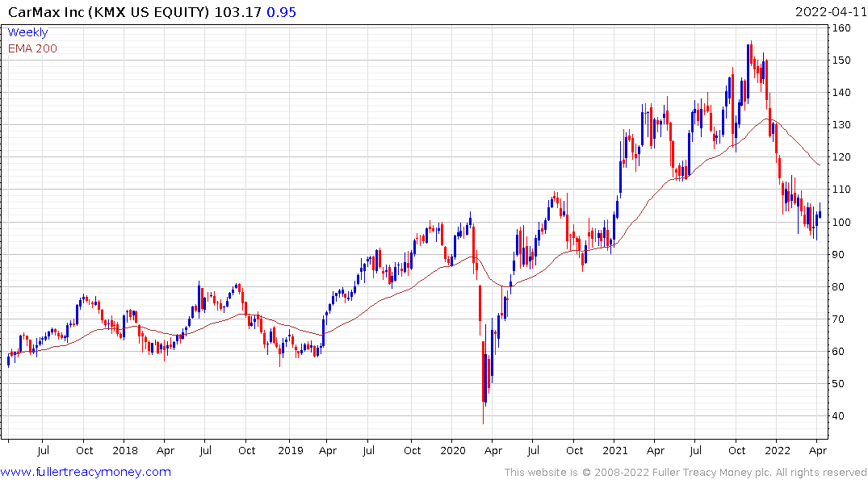Viewport: 868px width, 484px height.
Task: Click the 140 price axis label
Action: coord(841,93)
